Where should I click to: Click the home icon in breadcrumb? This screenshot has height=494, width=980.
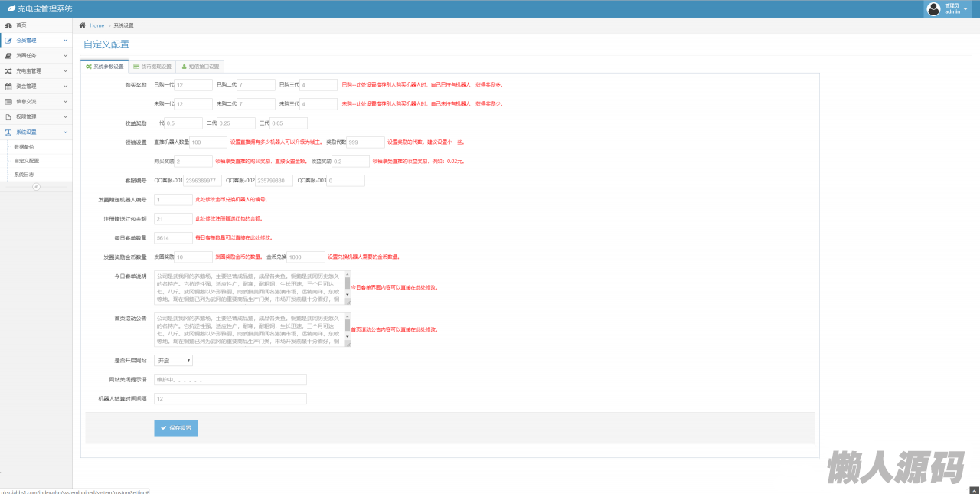(x=83, y=25)
